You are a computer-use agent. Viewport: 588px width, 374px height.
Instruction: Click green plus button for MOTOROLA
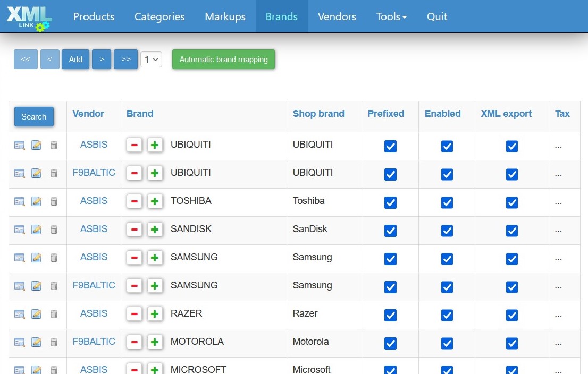(x=155, y=342)
